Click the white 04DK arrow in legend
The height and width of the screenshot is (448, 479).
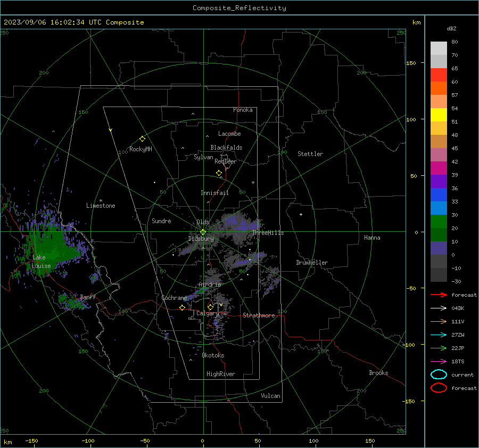439,308
